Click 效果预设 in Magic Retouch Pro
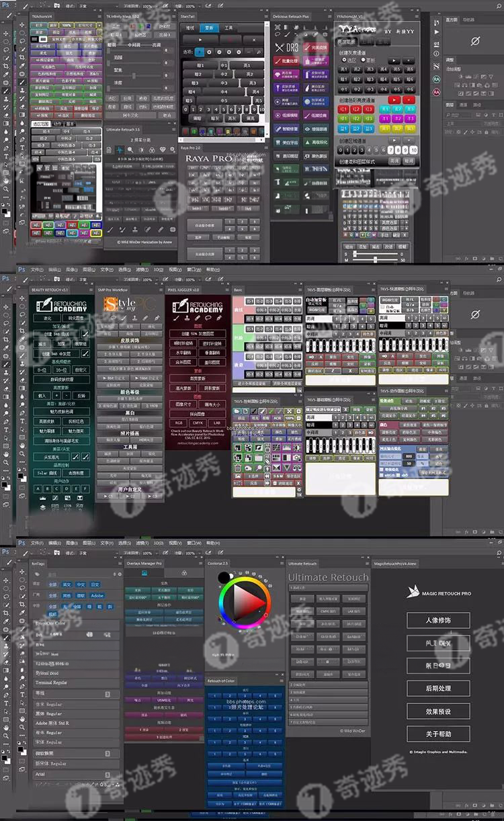504x821 pixels. point(438,711)
